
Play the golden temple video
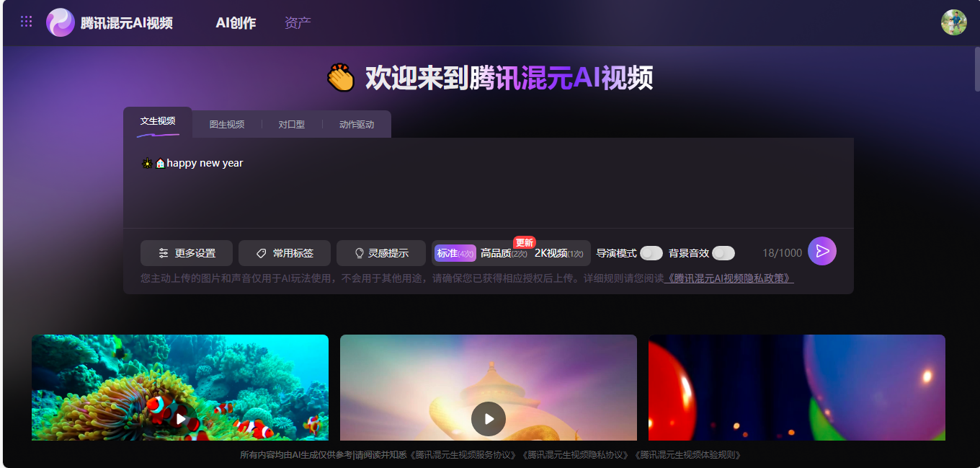pos(489,418)
